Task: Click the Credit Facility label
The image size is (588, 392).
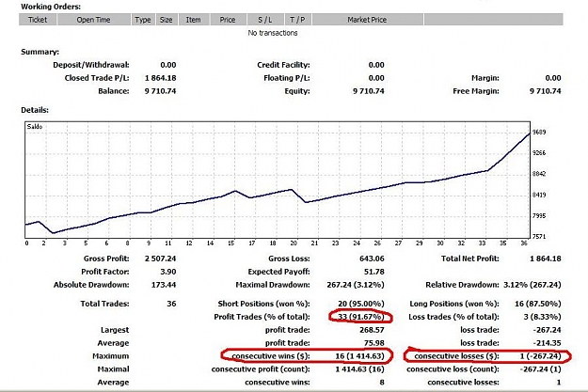Action: pyautogui.click(x=283, y=65)
